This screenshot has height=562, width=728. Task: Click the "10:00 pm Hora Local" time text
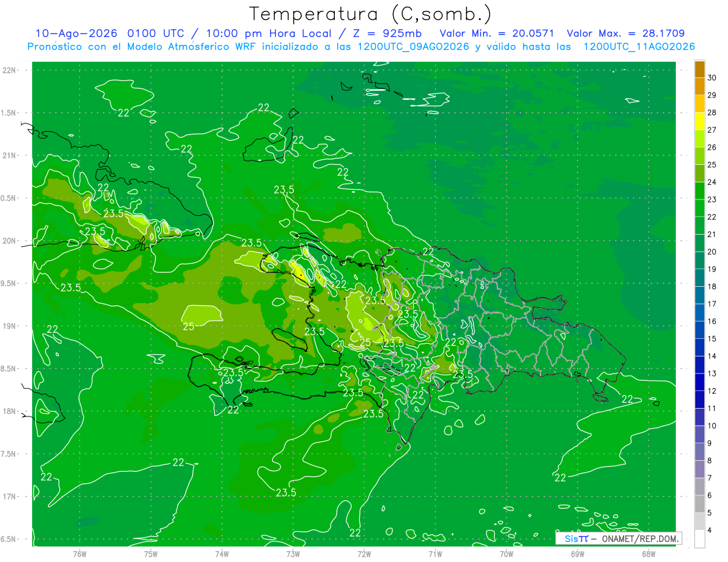tap(268, 33)
